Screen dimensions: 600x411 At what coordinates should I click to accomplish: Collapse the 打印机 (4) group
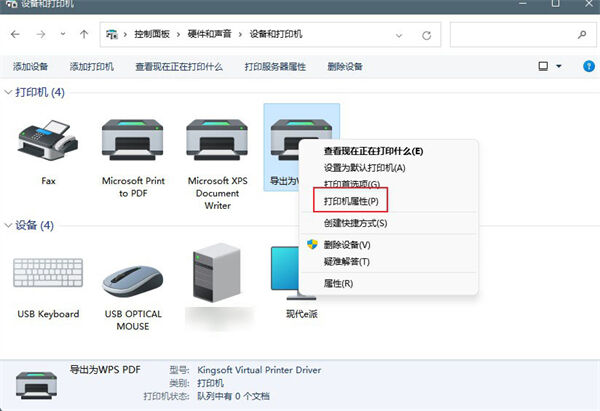point(8,92)
